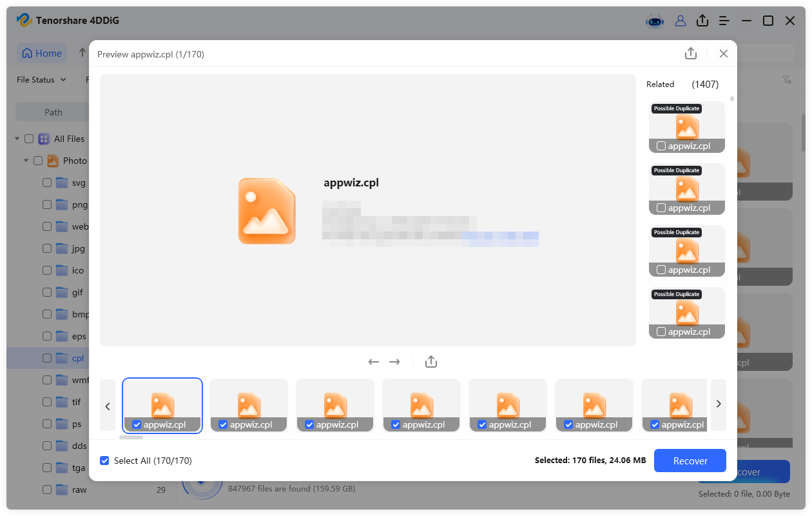This screenshot has height=516, width=812.
Task: Click the Photo category icon in tree
Action: 53,161
